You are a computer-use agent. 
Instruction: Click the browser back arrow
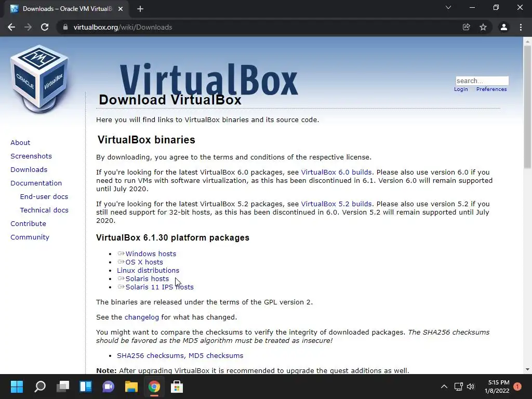tap(11, 27)
